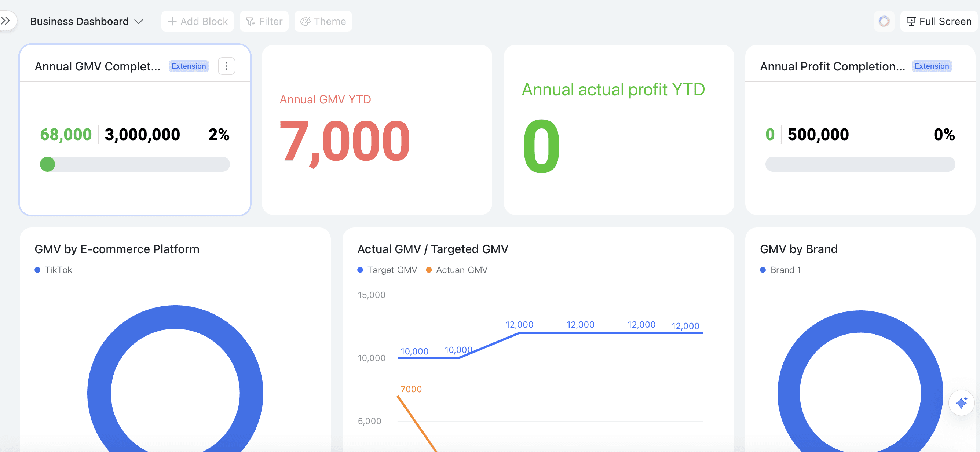The width and height of the screenshot is (980, 452).
Task: Click the colorful loading ring icon
Action: (x=884, y=21)
